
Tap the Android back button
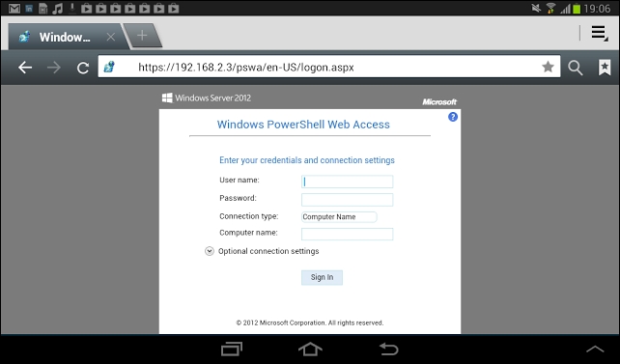pyautogui.click(x=388, y=350)
